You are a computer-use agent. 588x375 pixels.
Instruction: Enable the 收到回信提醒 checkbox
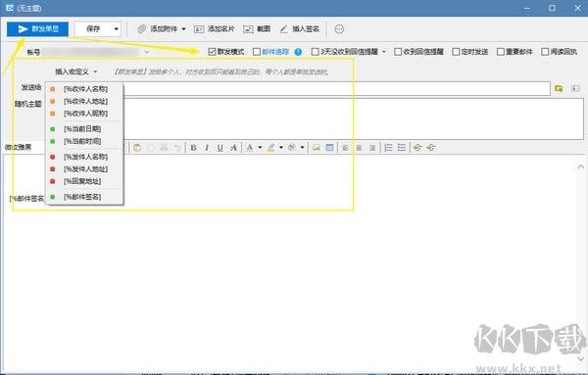[x=398, y=52]
